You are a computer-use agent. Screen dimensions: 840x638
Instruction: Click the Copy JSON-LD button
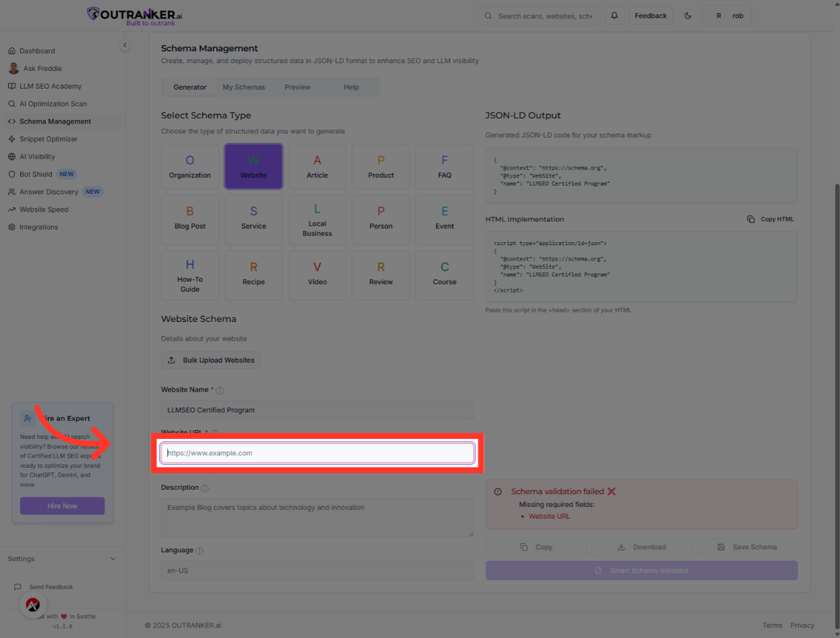point(536,547)
